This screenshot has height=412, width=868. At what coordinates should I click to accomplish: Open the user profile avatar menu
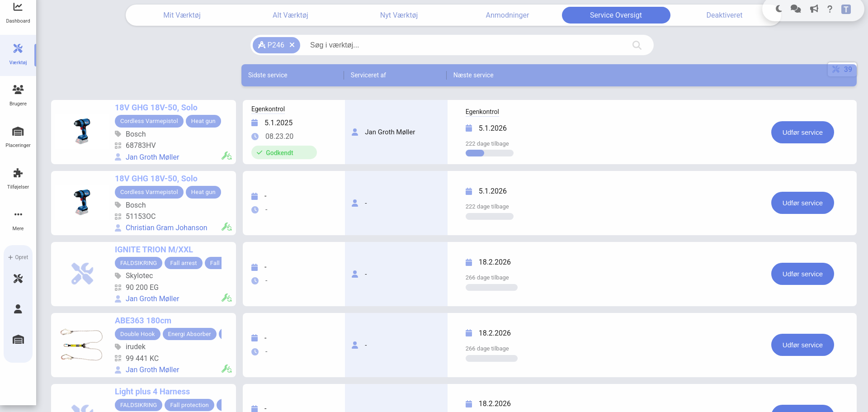[x=846, y=9]
